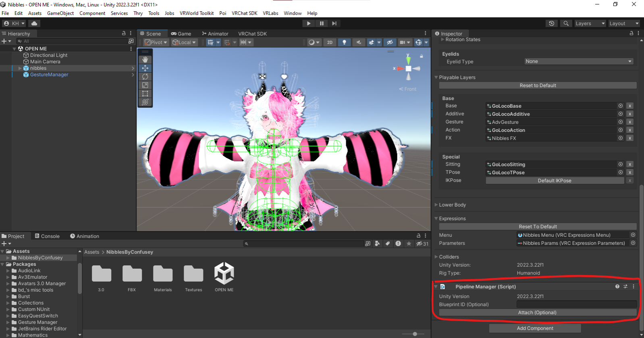Viewport: 644px width, 338px height.
Task: Open the Pivot handle position dropdown
Action: 156,42
